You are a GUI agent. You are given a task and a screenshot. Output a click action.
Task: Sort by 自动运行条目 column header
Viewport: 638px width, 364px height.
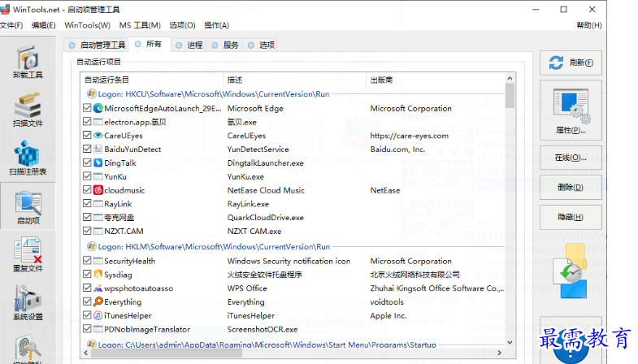point(152,80)
